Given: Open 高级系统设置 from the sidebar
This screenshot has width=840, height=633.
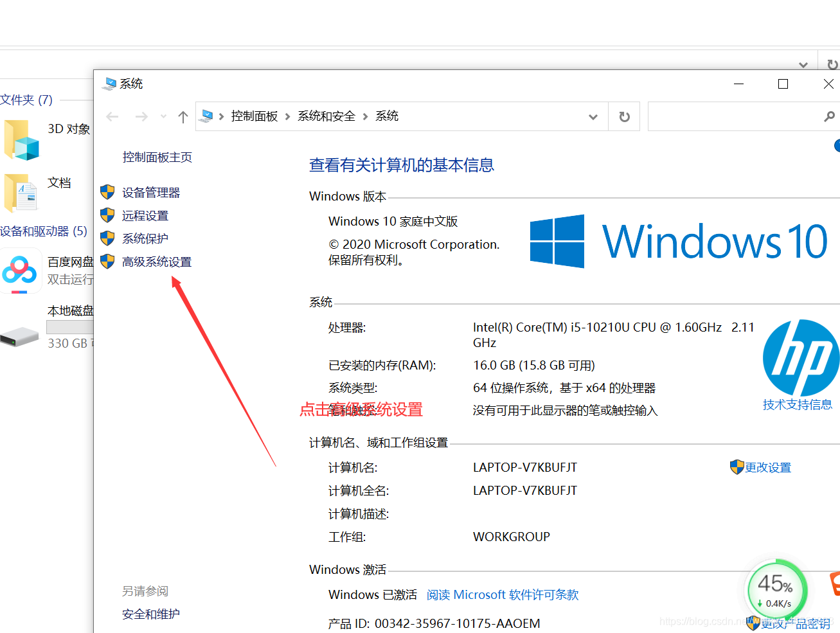Looking at the screenshot, I should 157,262.
